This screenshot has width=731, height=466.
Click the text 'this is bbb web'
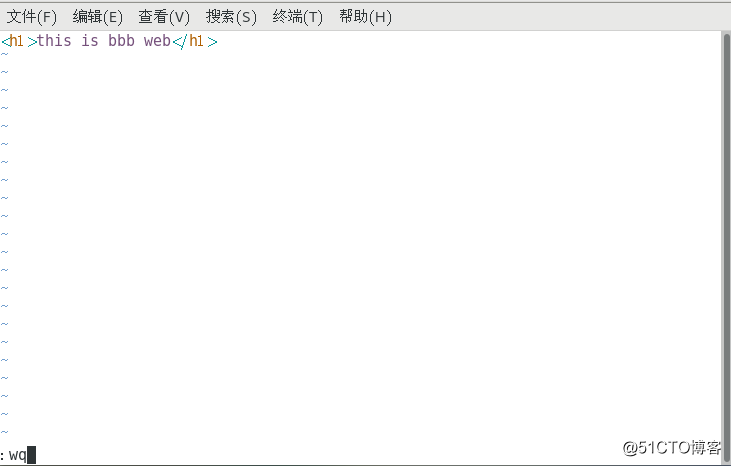(x=104, y=41)
